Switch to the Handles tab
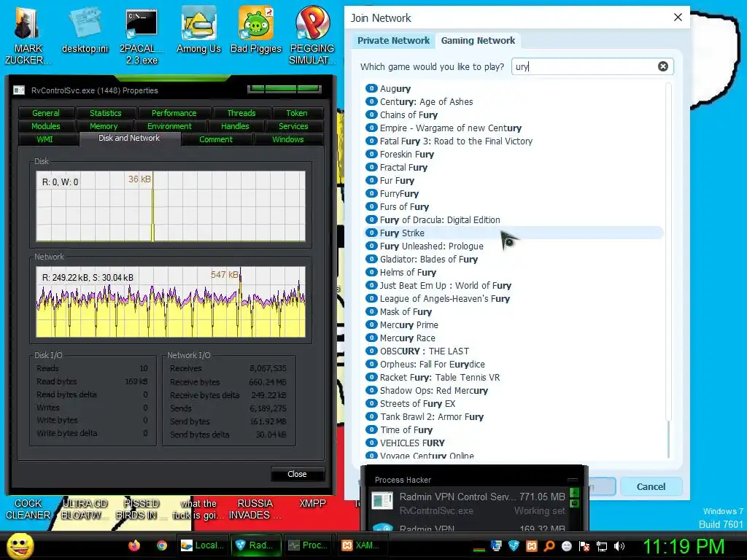Viewport: 747px width, 560px height. [x=235, y=126]
